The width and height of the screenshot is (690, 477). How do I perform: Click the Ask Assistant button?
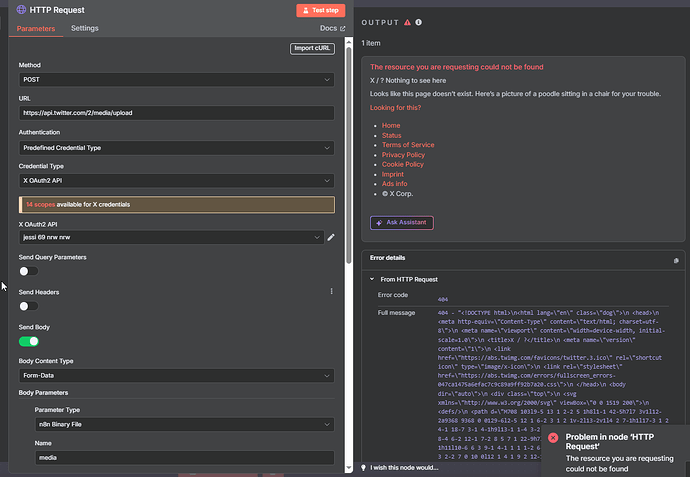pos(401,223)
